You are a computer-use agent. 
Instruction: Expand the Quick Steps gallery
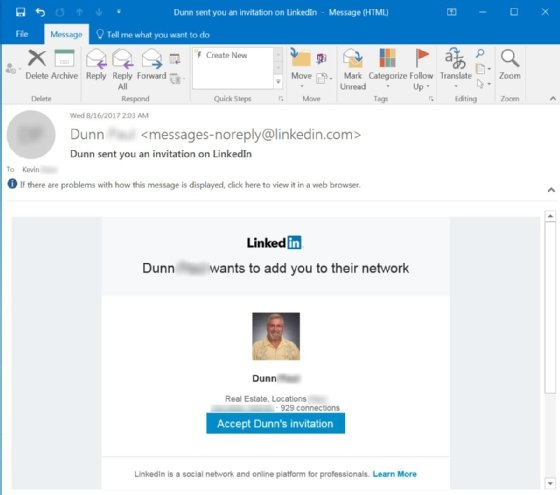coord(278,82)
